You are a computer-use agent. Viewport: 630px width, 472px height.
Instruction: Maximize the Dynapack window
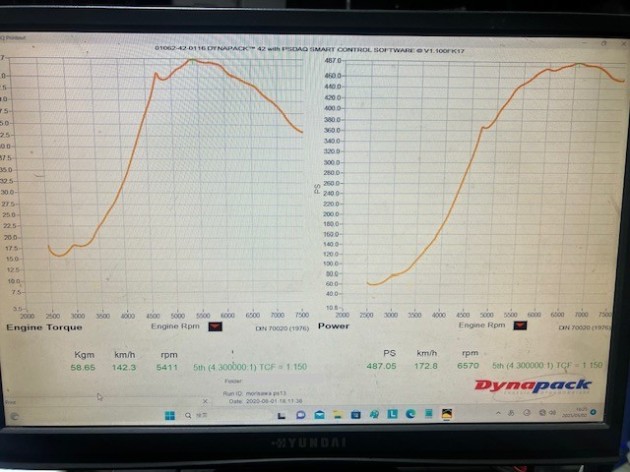point(604,43)
